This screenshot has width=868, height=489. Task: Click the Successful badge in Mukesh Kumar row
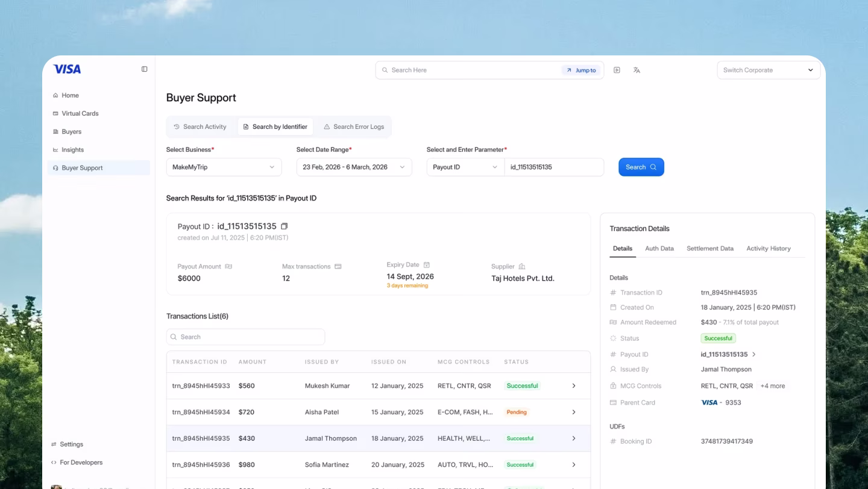522,385
